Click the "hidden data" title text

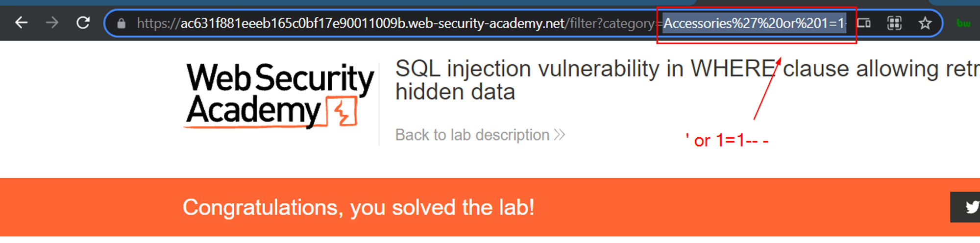click(455, 92)
